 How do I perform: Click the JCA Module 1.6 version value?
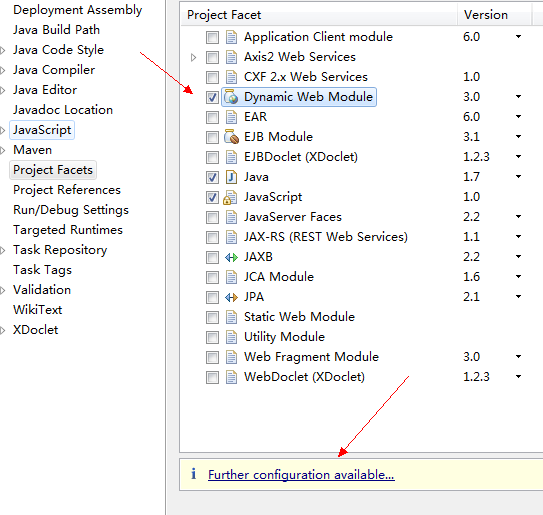tap(471, 277)
